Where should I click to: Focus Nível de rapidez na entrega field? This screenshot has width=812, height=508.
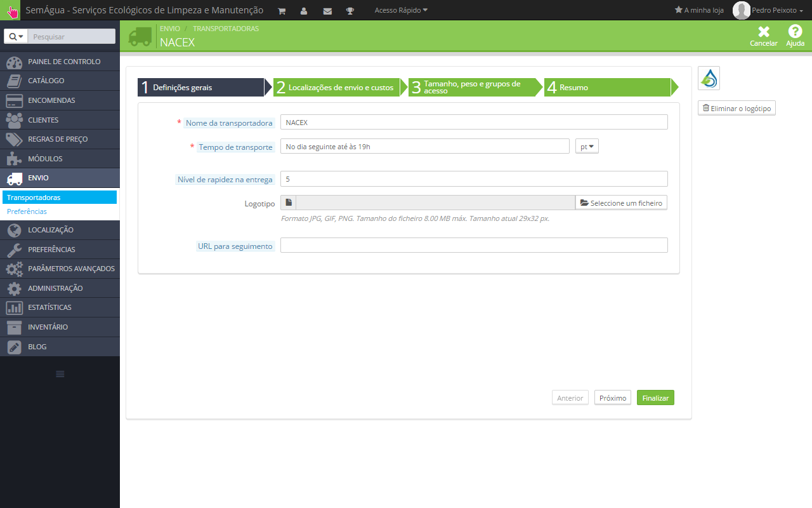(x=474, y=179)
